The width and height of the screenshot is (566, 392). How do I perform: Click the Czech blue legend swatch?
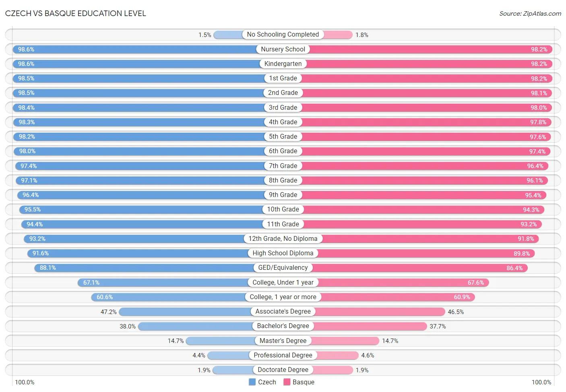pyautogui.click(x=252, y=382)
